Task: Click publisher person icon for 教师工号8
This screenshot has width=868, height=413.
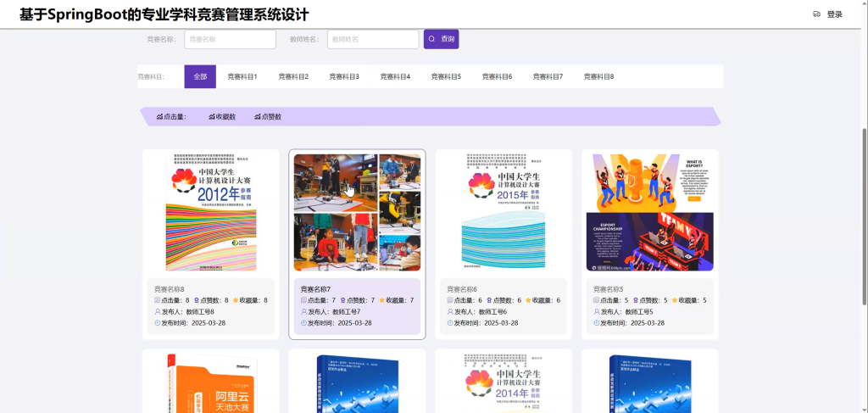Action: 157,312
